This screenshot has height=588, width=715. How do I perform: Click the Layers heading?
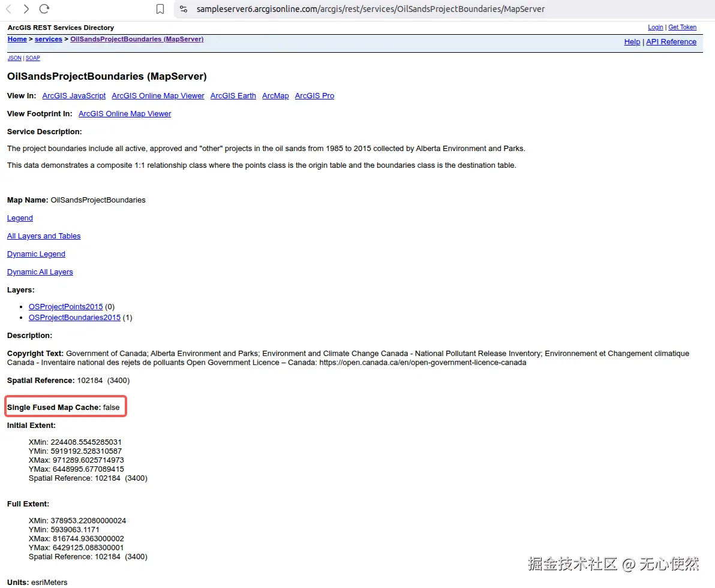pos(20,290)
